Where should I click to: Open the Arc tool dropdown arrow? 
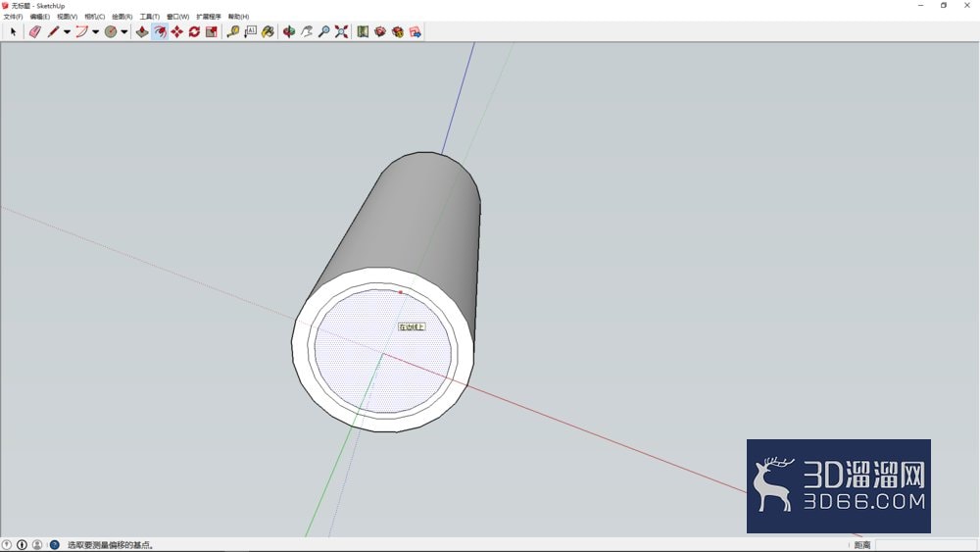pyautogui.click(x=96, y=32)
